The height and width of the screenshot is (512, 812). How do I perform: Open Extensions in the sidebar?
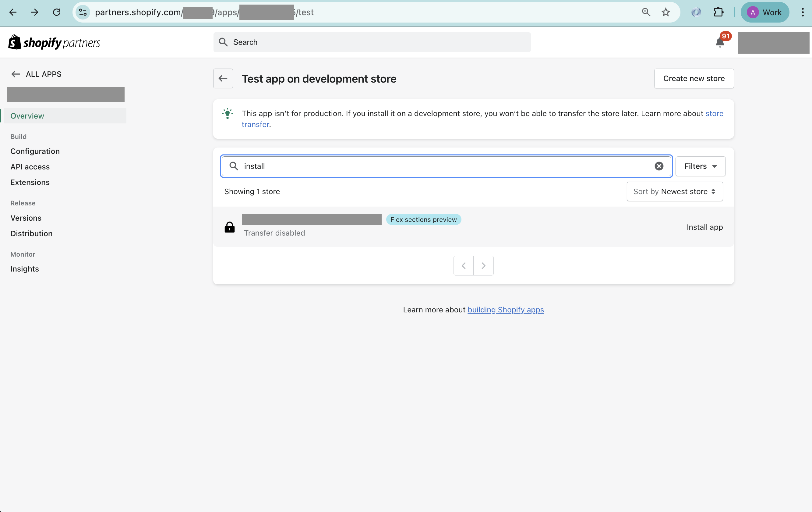click(x=30, y=182)
